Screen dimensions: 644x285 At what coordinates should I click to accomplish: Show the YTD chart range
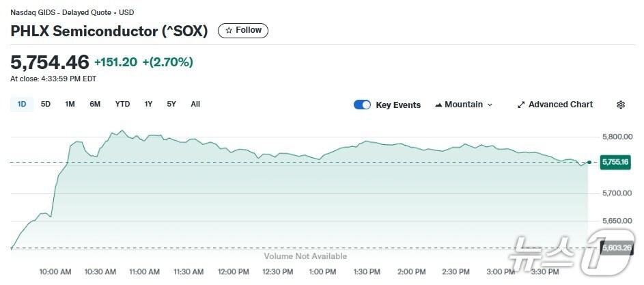pos(122,105)
